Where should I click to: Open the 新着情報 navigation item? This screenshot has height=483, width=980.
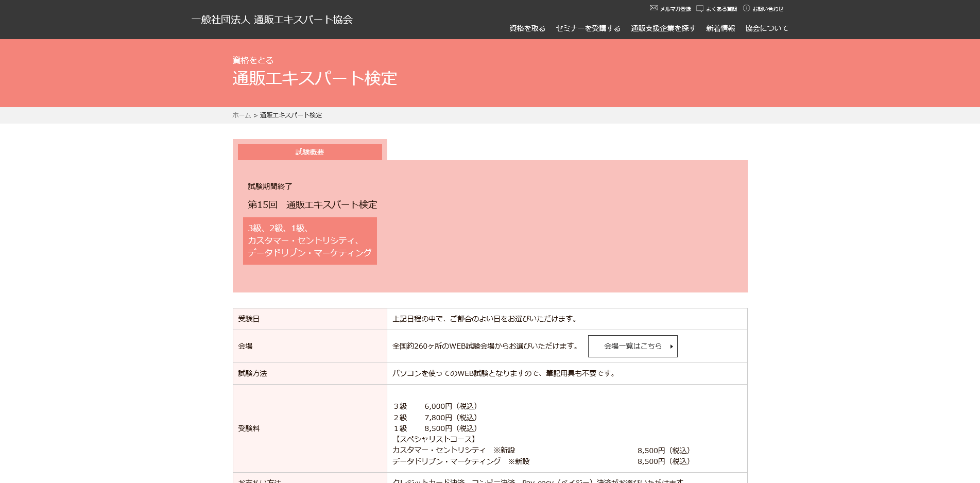(720, 28)
